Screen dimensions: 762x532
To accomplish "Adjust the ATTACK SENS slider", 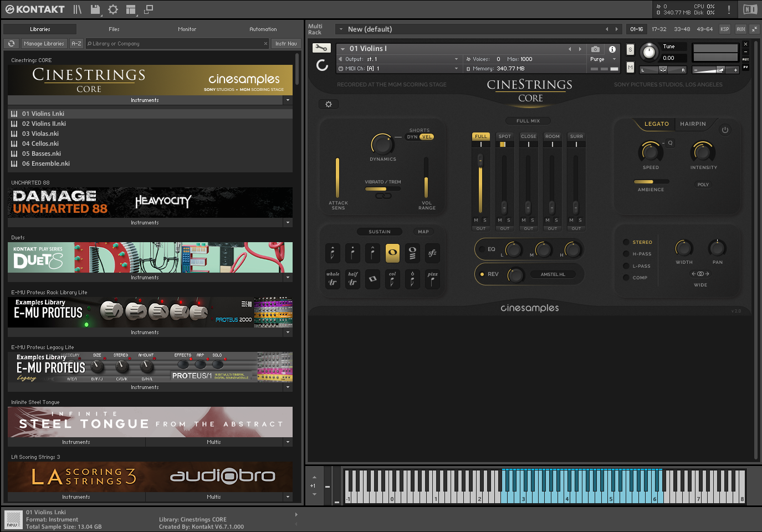I will coord(337,177).
